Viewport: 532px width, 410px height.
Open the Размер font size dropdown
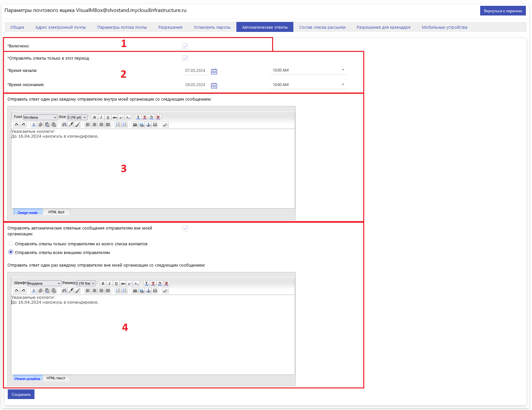(86, 283)
